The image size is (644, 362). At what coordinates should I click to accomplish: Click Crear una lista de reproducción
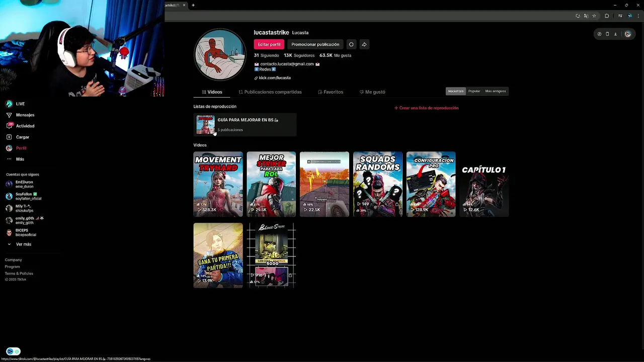(x=426, y=108)
